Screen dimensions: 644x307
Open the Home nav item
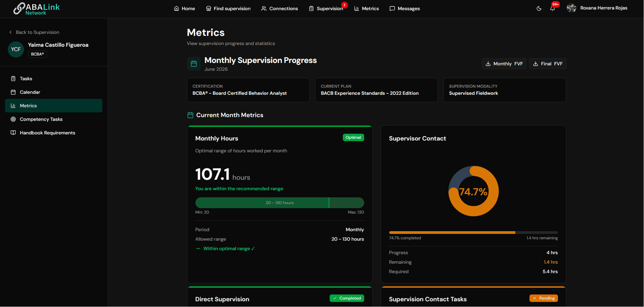click(184, 8)
